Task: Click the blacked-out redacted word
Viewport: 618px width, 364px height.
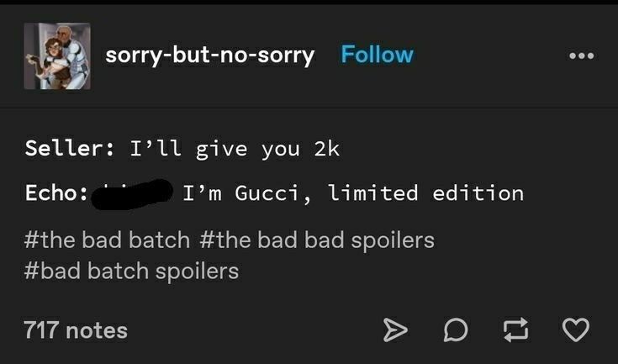Action: pos(132,194)
